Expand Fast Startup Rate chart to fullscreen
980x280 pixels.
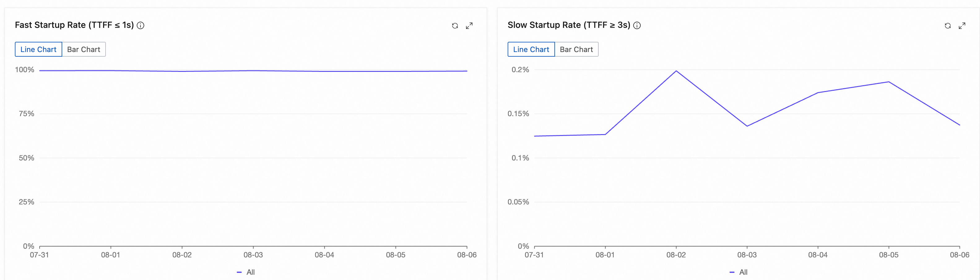click(469, 26)
